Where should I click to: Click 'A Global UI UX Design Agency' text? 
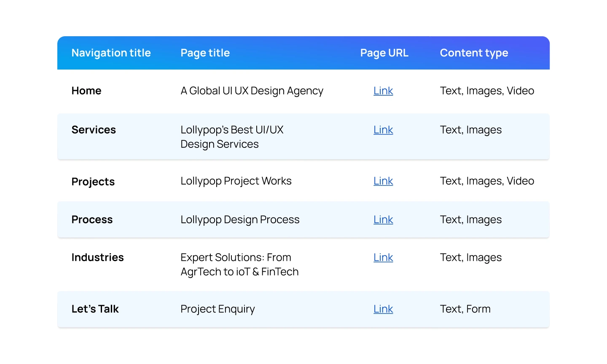click(252, 91)
